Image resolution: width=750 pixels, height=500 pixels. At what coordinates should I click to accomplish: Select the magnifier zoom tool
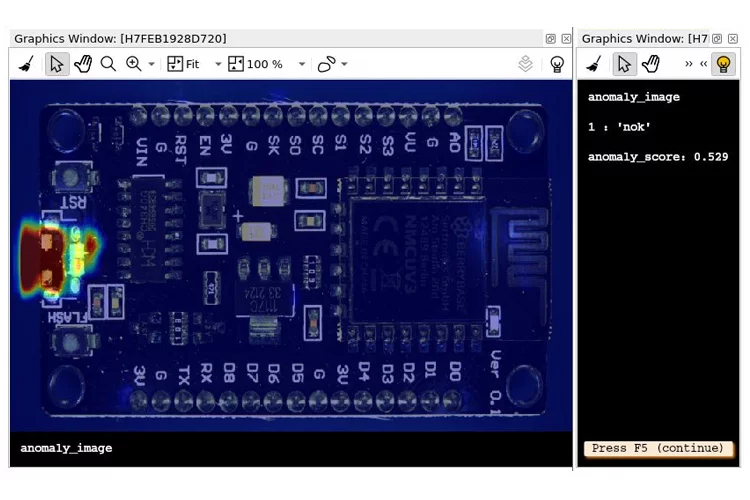tap(108, 64)
